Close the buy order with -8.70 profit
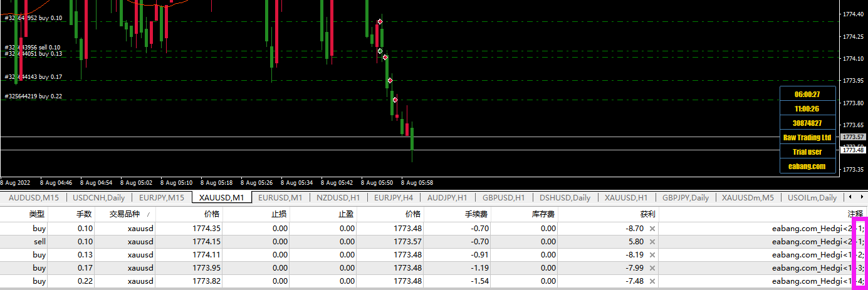 click(652, 229)
